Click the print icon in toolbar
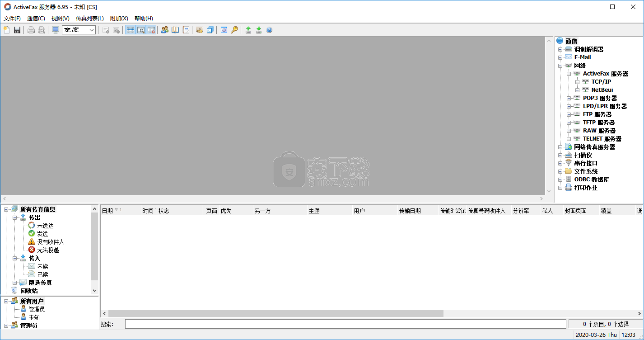 [x=31, y=30]
